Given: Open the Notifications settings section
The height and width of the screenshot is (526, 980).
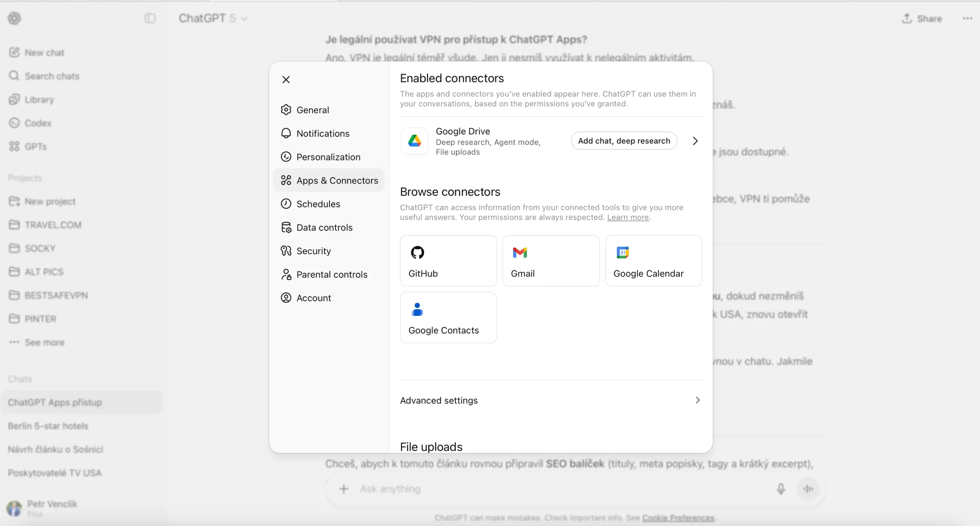Looking at the screenshot, I should pyautogui.click(x=323, y=133).
